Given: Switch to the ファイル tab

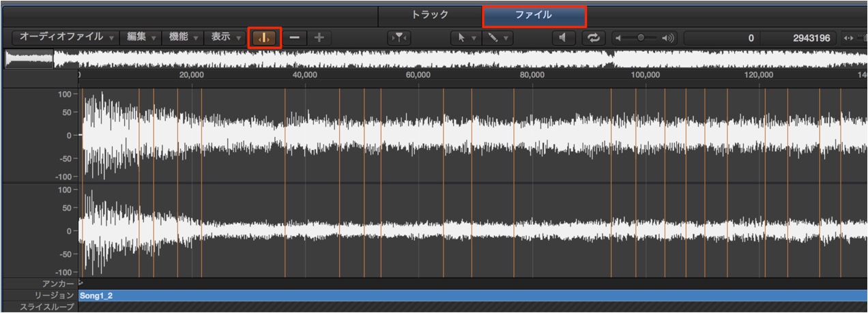Looking at the screenshot, I should pos(534,15).
